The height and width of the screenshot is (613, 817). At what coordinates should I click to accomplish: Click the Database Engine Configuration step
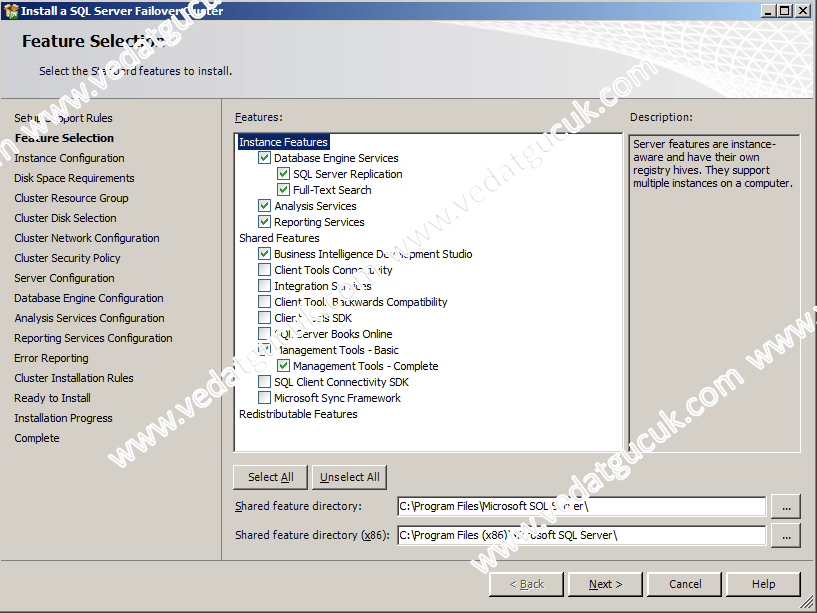pos(89,298)
